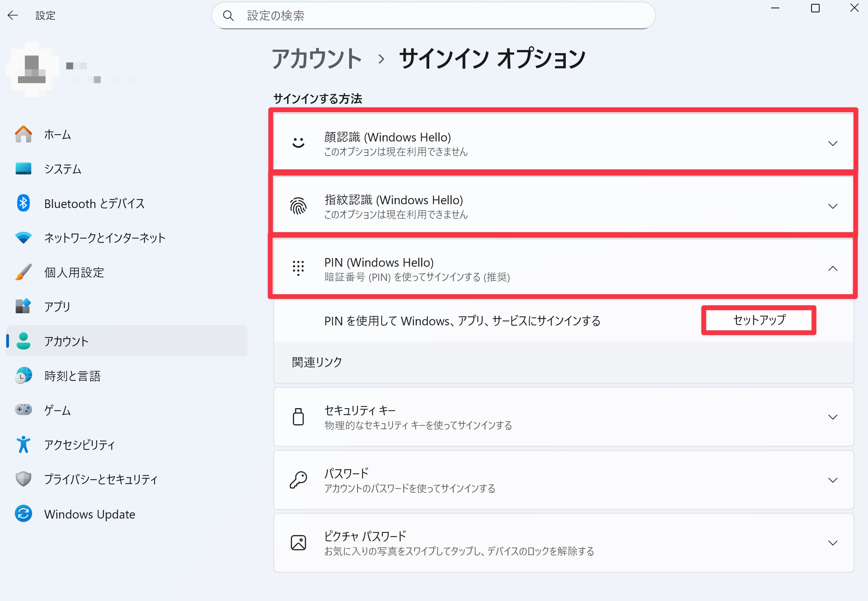
Task: Click the Wi-Fi network icon in sidebar
Action: [23, 238]
